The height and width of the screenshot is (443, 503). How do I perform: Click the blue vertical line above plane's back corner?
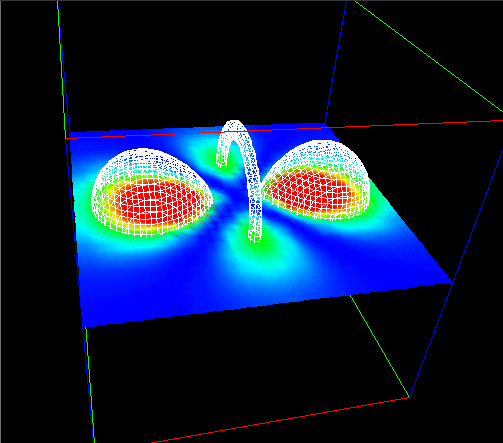tap(335, 63)
